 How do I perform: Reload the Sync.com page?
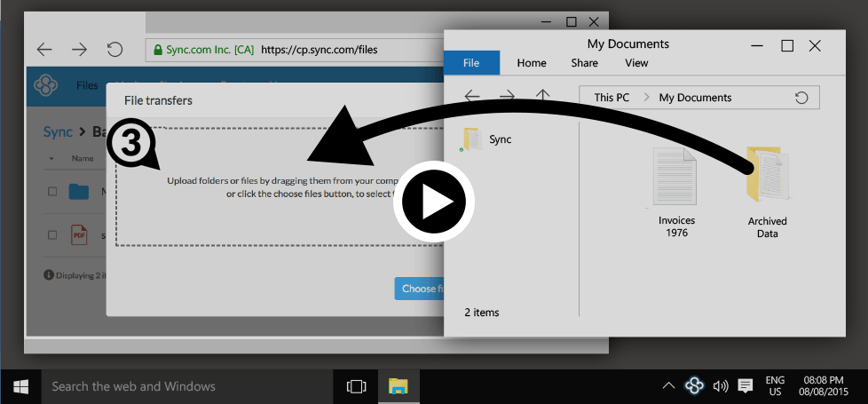pos(114,50)
